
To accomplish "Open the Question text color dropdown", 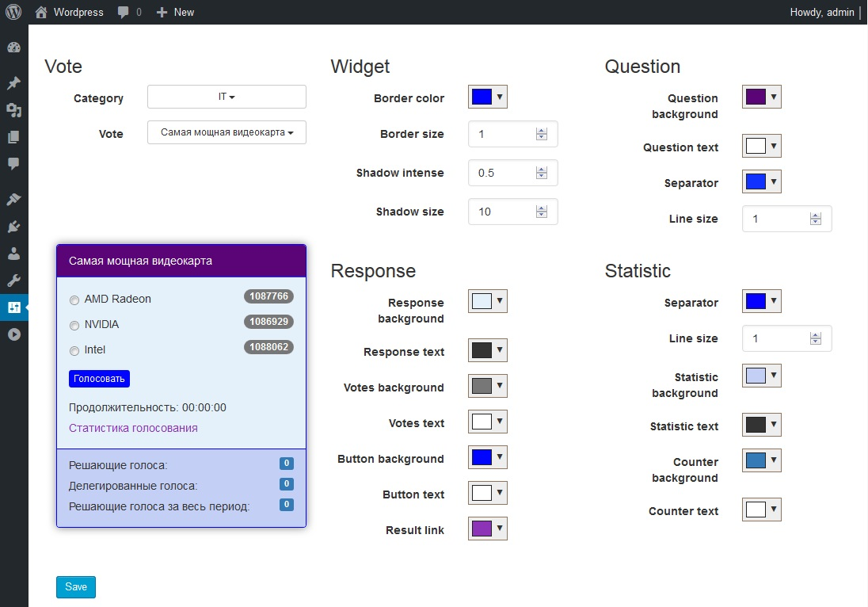I will click(762, 147).
